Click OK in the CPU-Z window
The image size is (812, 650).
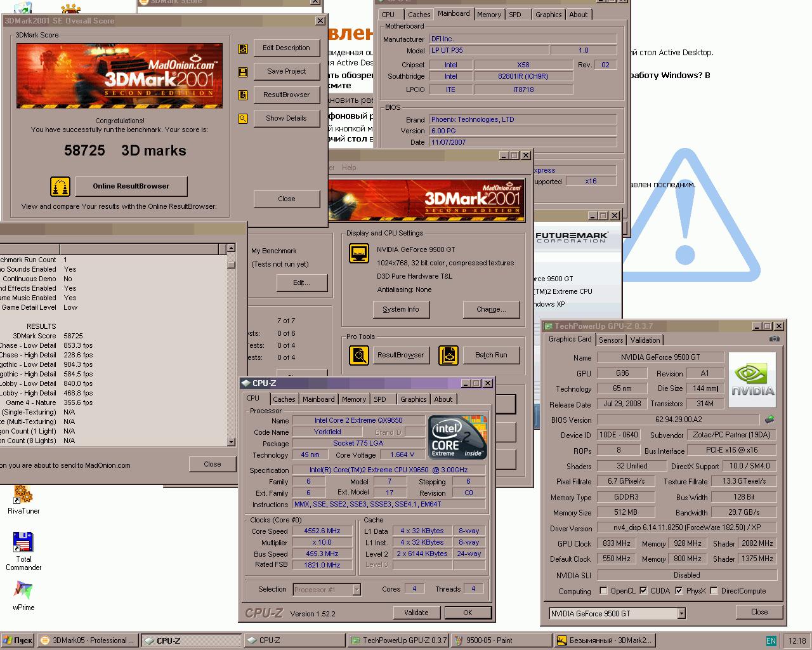468,613
